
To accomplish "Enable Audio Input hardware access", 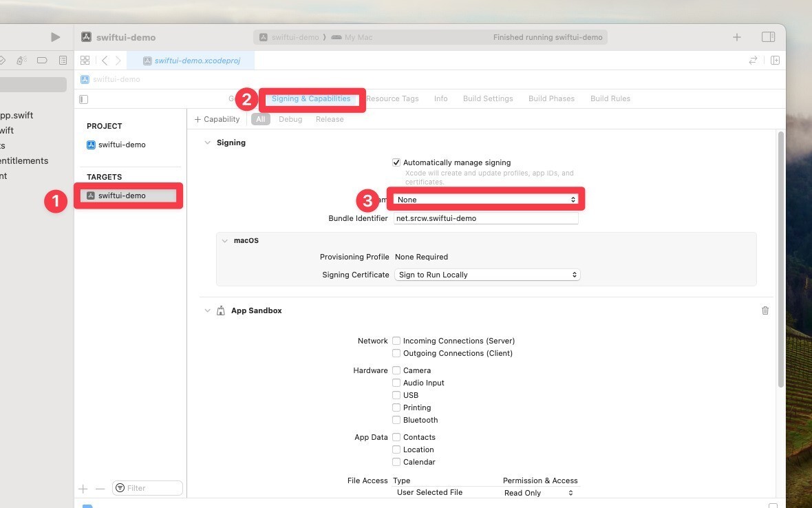I will (396, 383).
